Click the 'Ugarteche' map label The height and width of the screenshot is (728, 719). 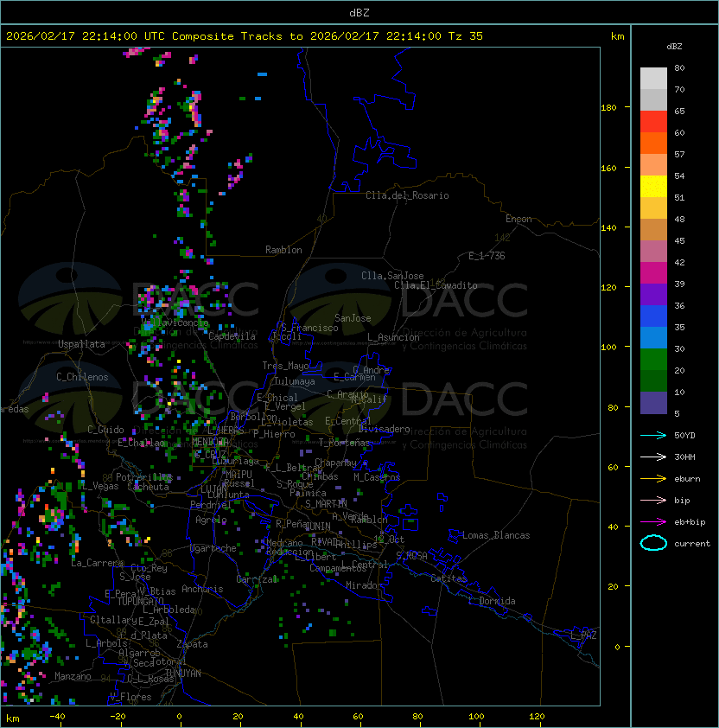tap(213, 548)
